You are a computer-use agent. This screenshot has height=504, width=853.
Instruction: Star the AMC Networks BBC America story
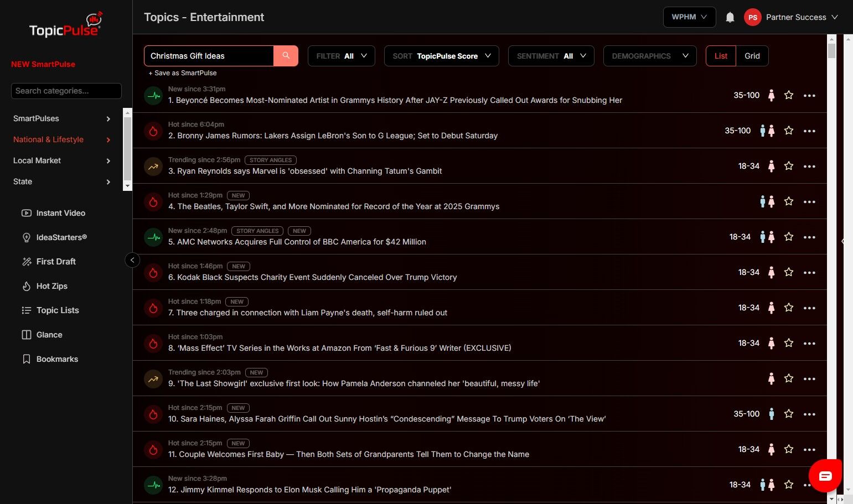coord(789,237)
